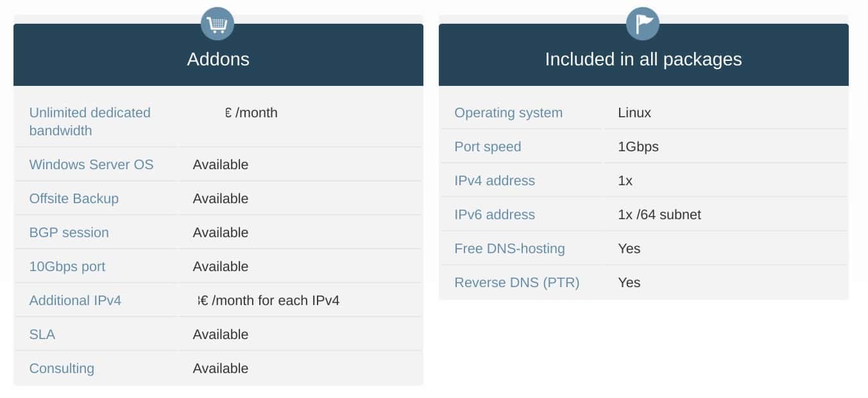This screenshot has width=868, height=398.
Task: Open the Offsite Backup addon label
Action: 74,199
